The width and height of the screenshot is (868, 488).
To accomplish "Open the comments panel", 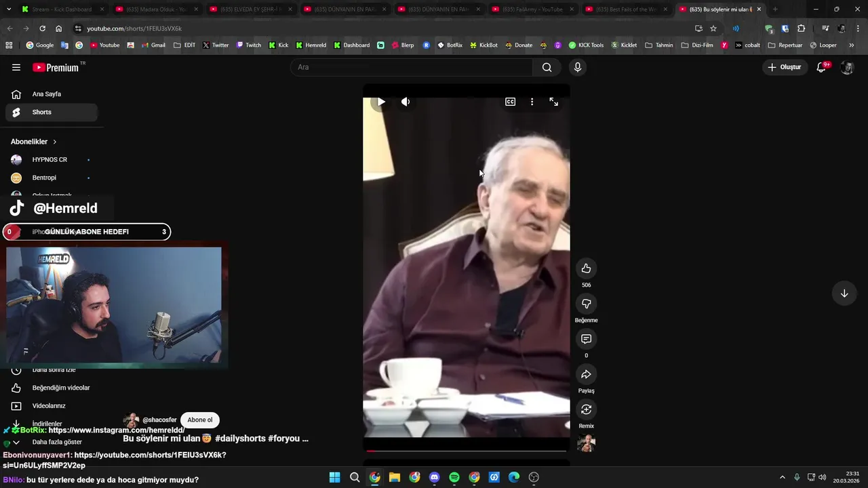I will point(587,339).
